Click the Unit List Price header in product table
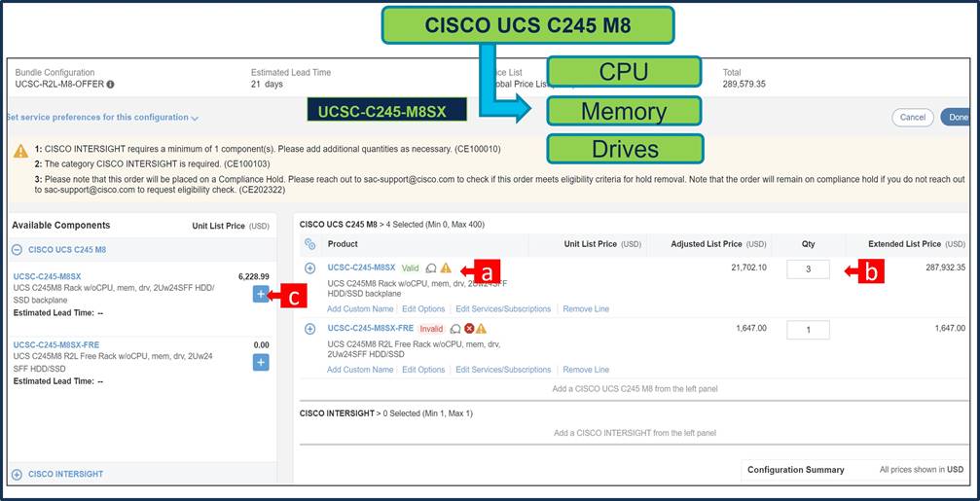980x501 pixels. [602, 244]
